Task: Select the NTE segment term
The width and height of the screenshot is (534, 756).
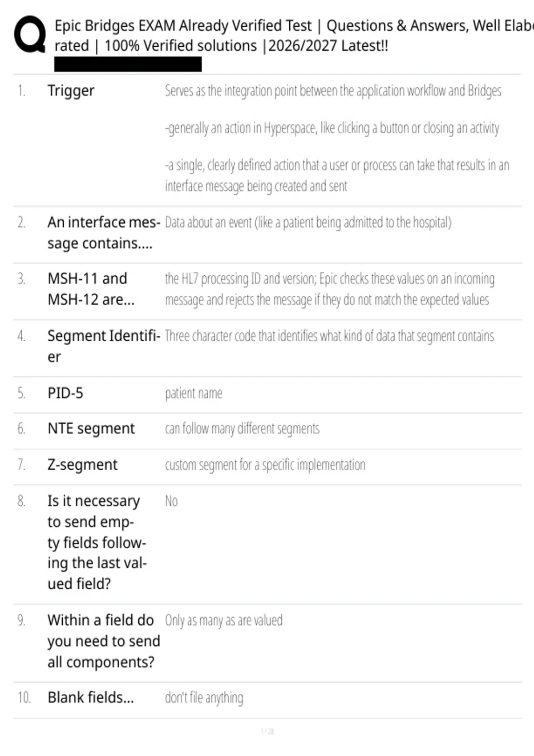Action: 91,429
